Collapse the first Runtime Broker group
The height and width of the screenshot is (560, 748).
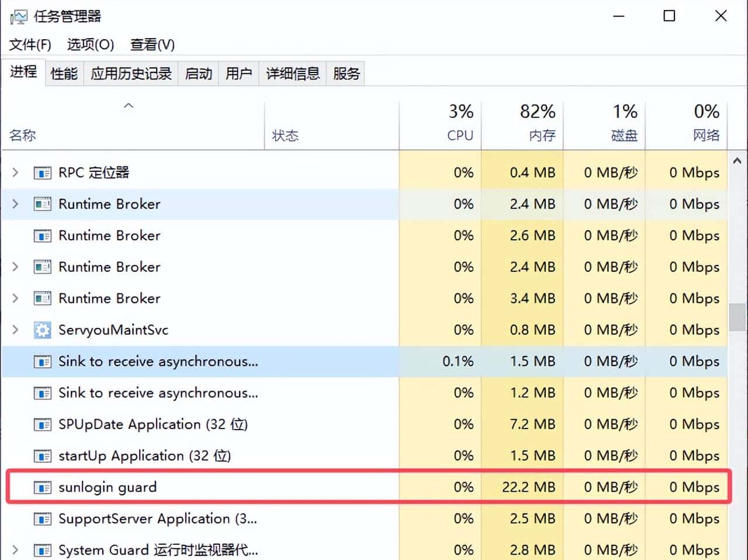click(x=15, y=204)
